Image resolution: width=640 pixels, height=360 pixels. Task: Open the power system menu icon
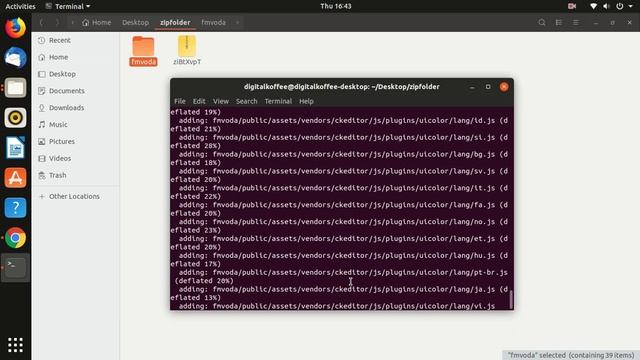(x=620, y=6)
